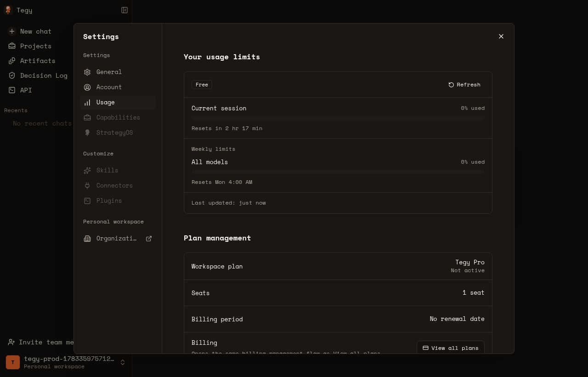The width and height of the screenshot is (588, 377).
Task: Go to API in the sidebar
Action: [x=26, y=90]
